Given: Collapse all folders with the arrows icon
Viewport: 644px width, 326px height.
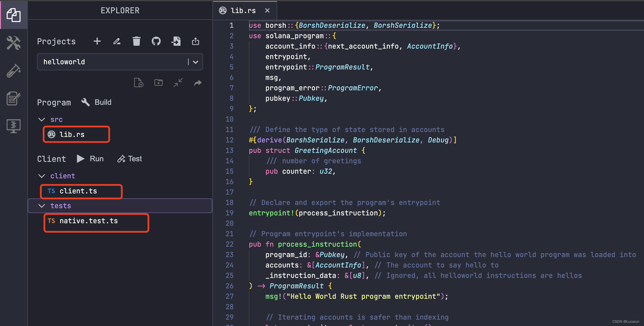Looking at the screenshot, I should coord(178,83).
